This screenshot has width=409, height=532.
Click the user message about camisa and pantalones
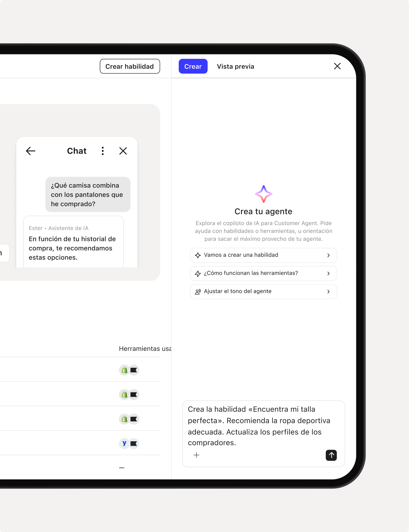click(x=88, y=194)
